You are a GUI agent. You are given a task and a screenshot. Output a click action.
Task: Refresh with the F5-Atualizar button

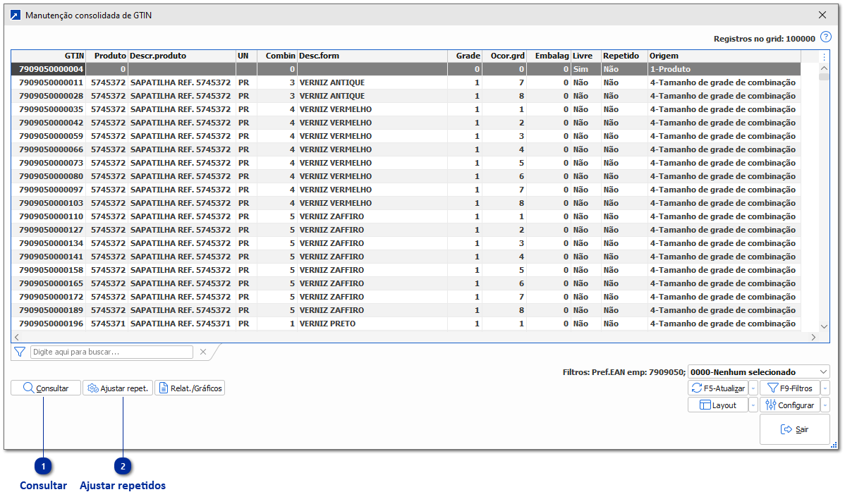click(718, 388)
